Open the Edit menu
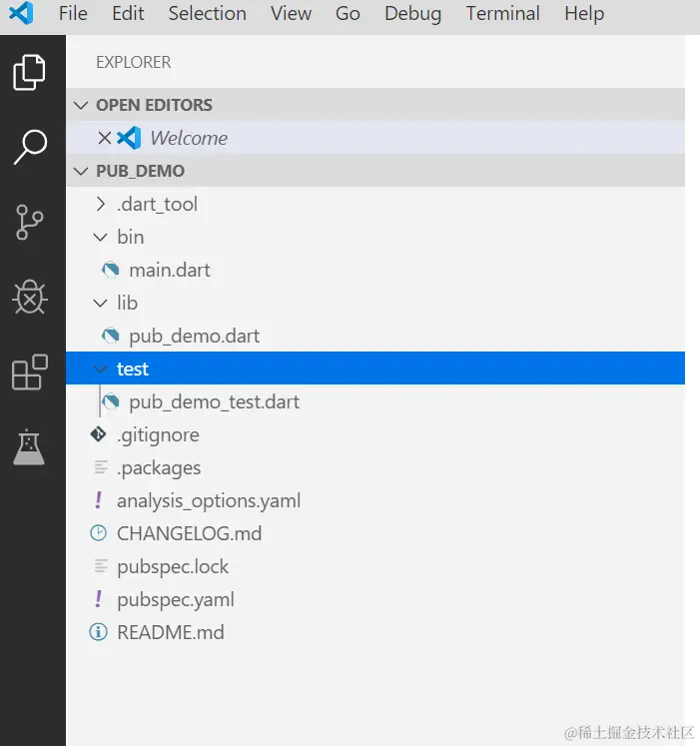This screenshot has height=746, width=700. pyautogui.click(x=128, y=13)
